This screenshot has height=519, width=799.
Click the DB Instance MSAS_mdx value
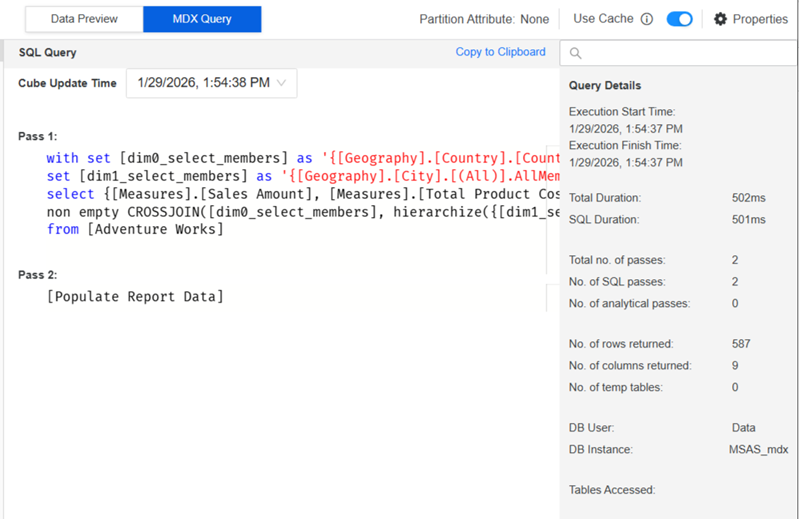(758, 450)
